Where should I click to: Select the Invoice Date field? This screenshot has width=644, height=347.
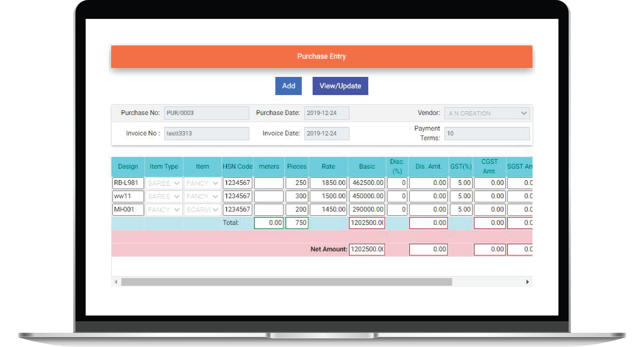tap(327, 134)
